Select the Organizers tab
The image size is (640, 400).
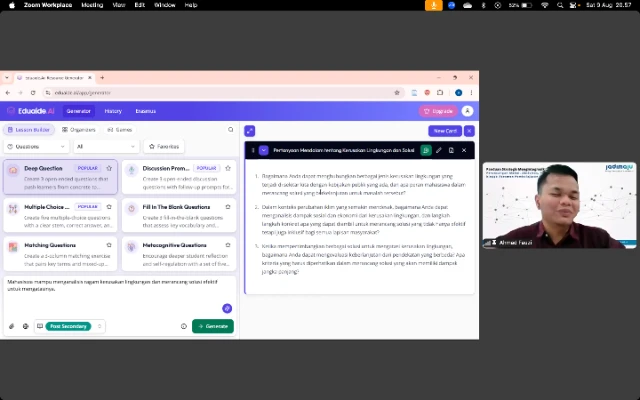[79, 130]
